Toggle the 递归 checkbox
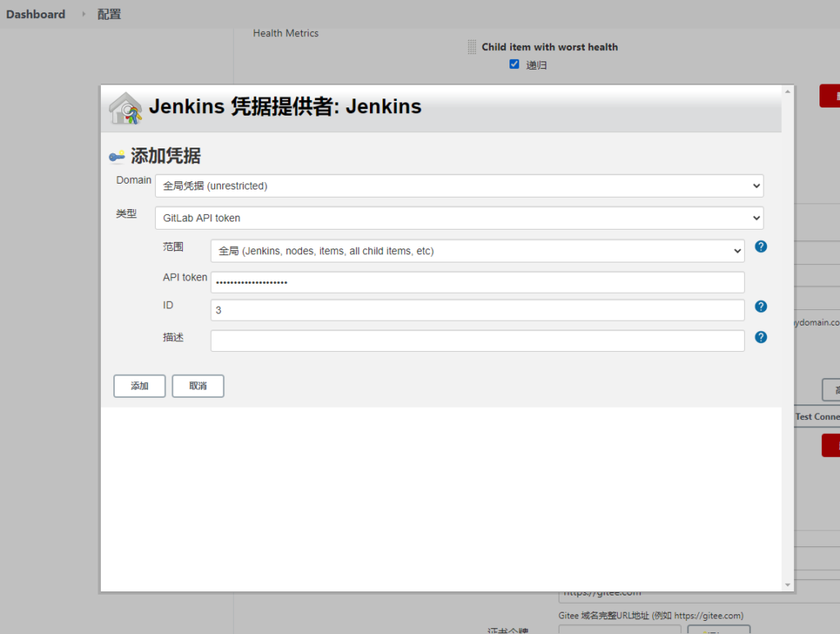The image size is (840, 634). click(514, 64)
